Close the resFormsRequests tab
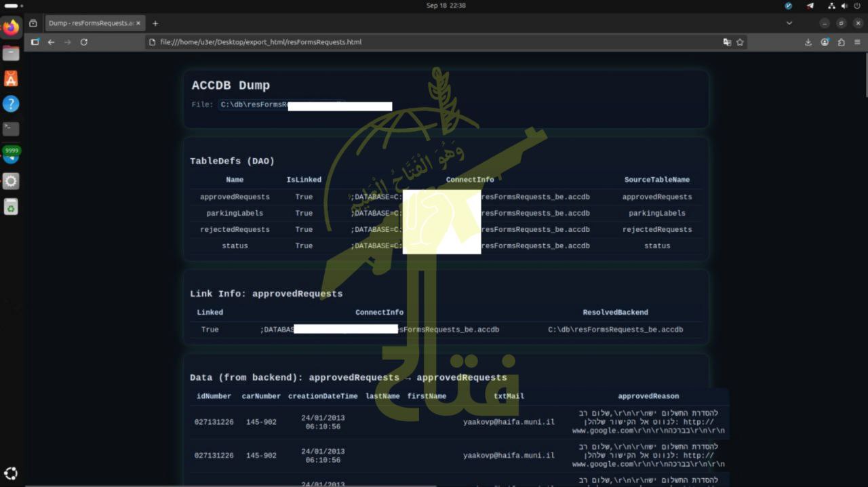868x487 pixels. click(x=138, y=23)
